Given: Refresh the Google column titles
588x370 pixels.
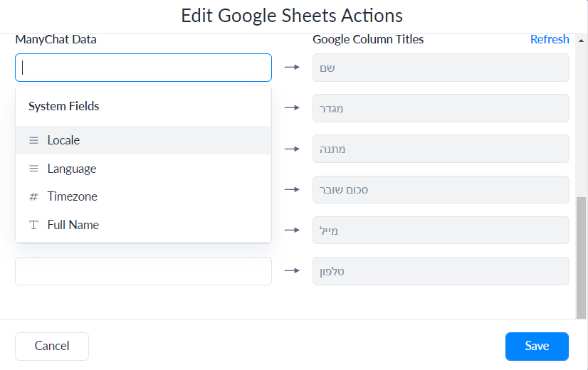Looking at the screenshot, I should point(550,39).
